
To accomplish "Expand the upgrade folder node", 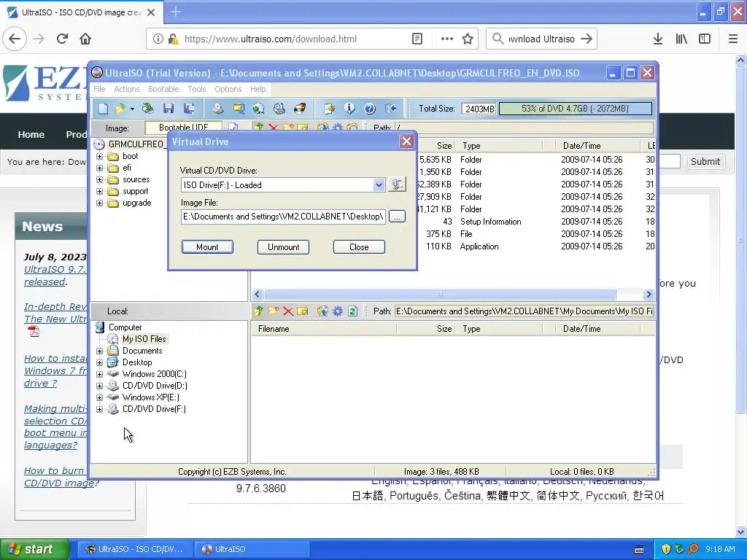I will (x=99, y=203).
